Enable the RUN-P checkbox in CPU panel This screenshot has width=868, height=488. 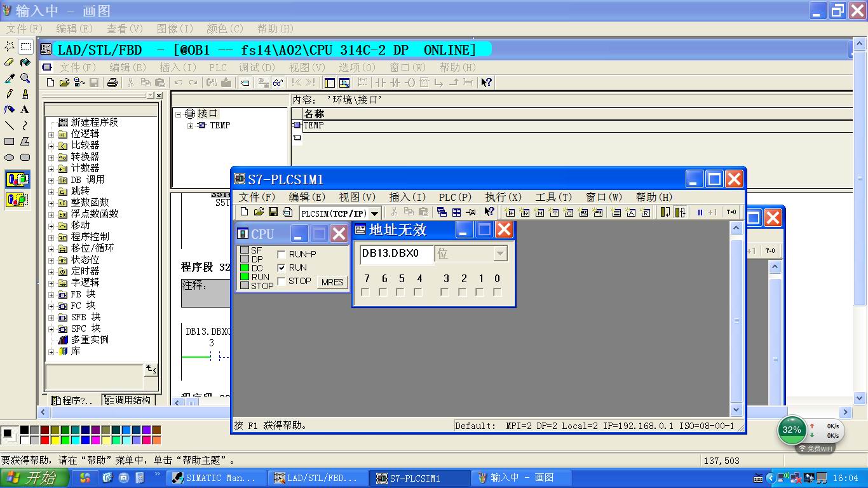281,254
